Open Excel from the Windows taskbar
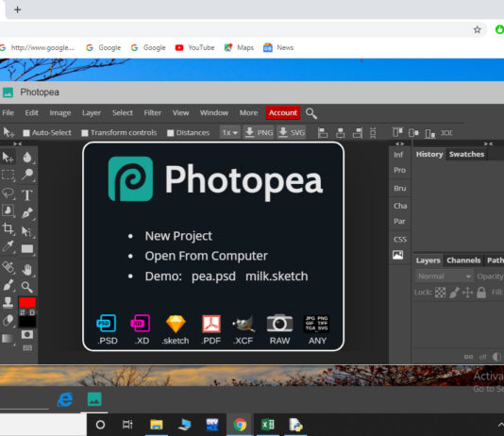 [268, 425]
